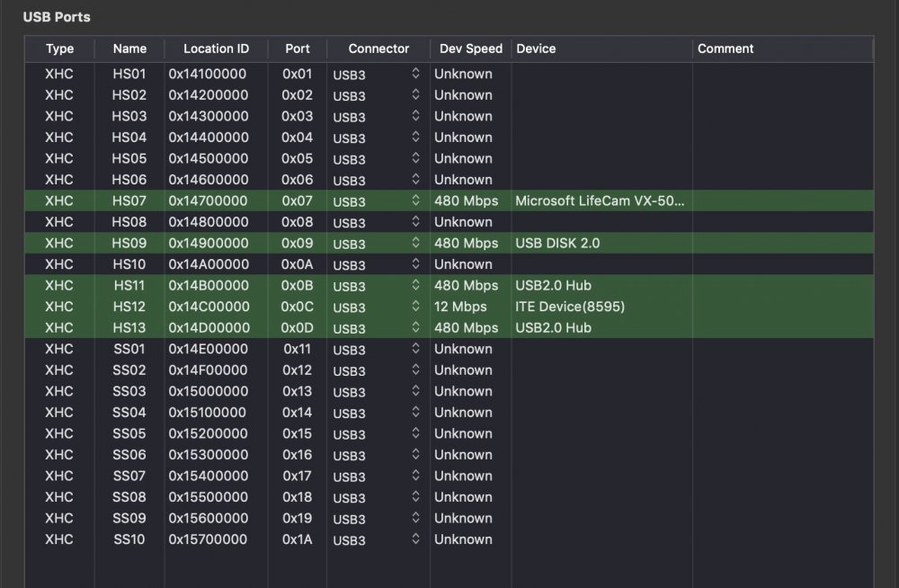Screen dimensions: 899x588
Task: Click the Comment cell of HS12 row
Action: [x=783, y=307]
